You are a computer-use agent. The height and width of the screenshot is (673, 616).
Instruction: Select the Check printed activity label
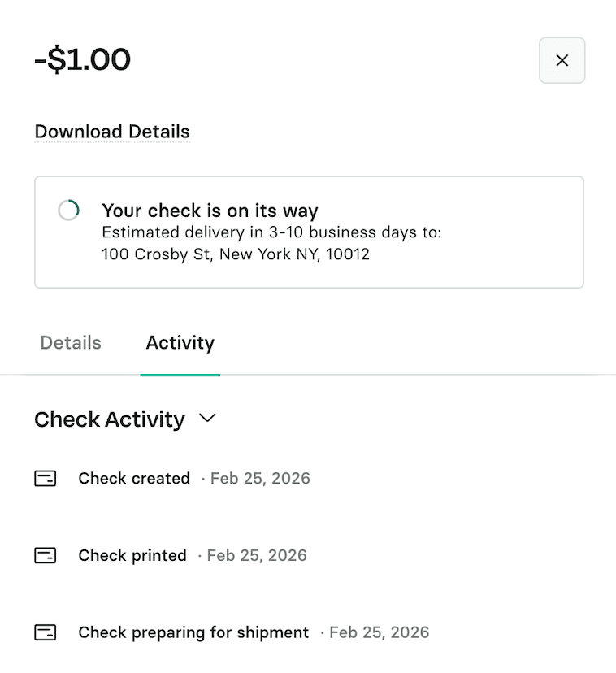click(x=132, y=556)
